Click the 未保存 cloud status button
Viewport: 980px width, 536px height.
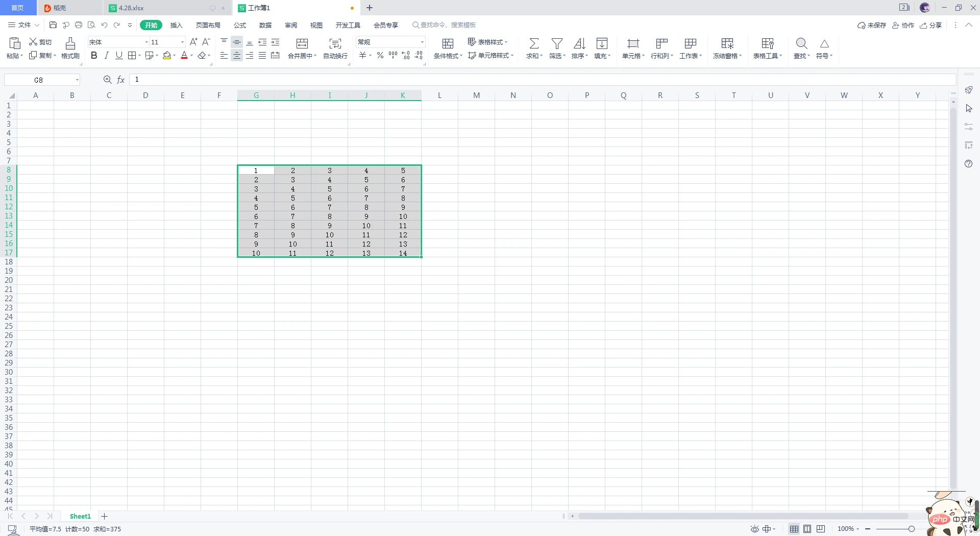872,25
